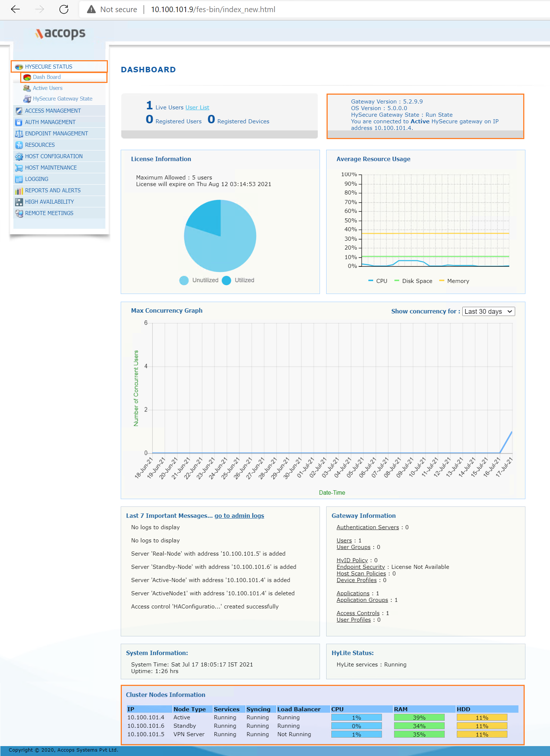
Task: Click the CPU legend entry
Action: click(x=378, y=281)
